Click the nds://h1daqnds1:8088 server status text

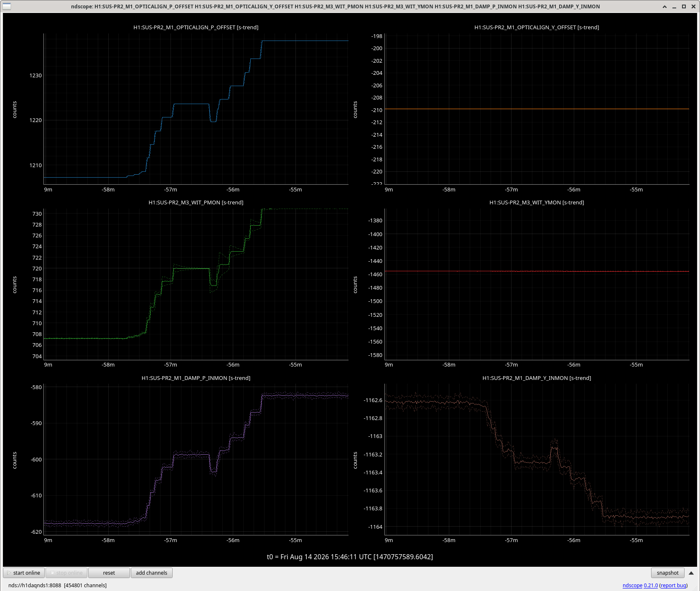(57, 585)
